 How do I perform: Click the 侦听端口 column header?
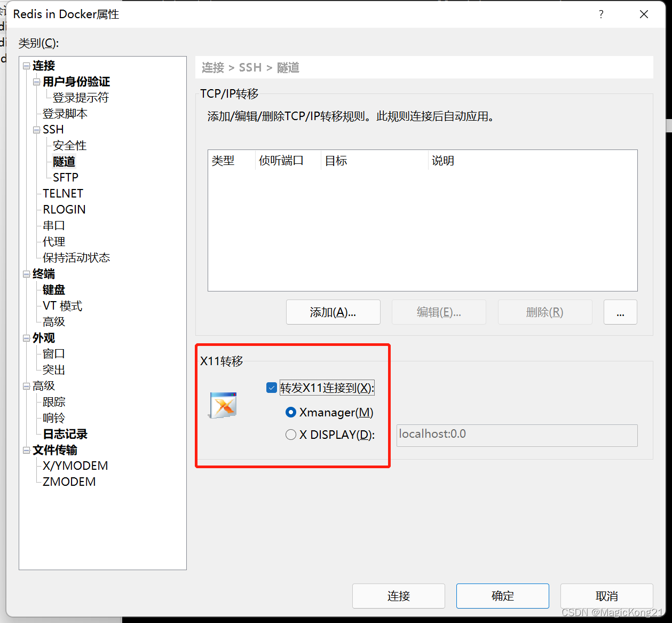coord(288,161)
